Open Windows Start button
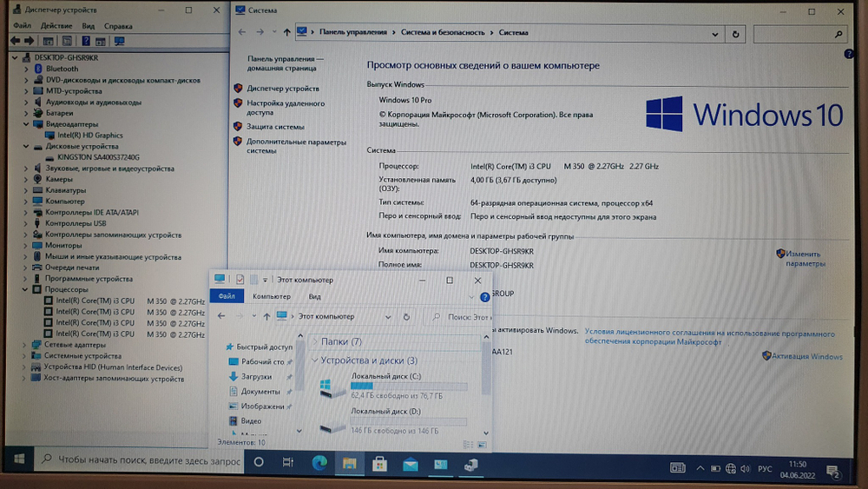 tap(19, 459)
